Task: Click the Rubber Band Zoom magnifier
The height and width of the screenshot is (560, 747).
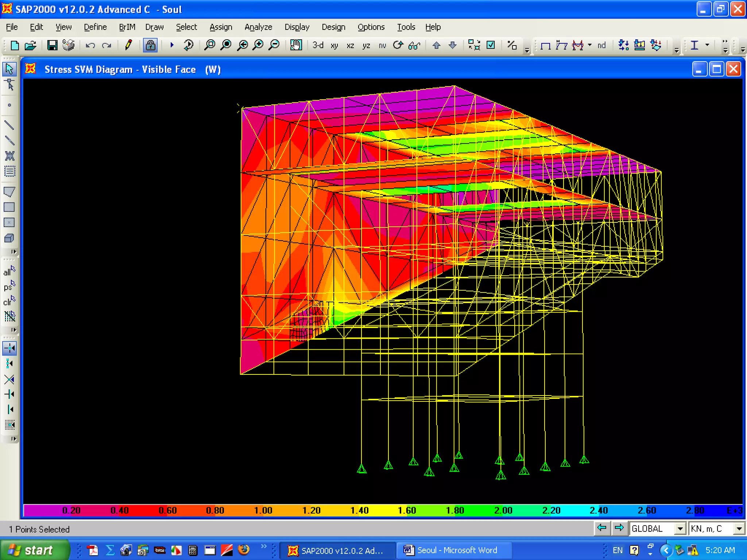Action: [210, 45]
